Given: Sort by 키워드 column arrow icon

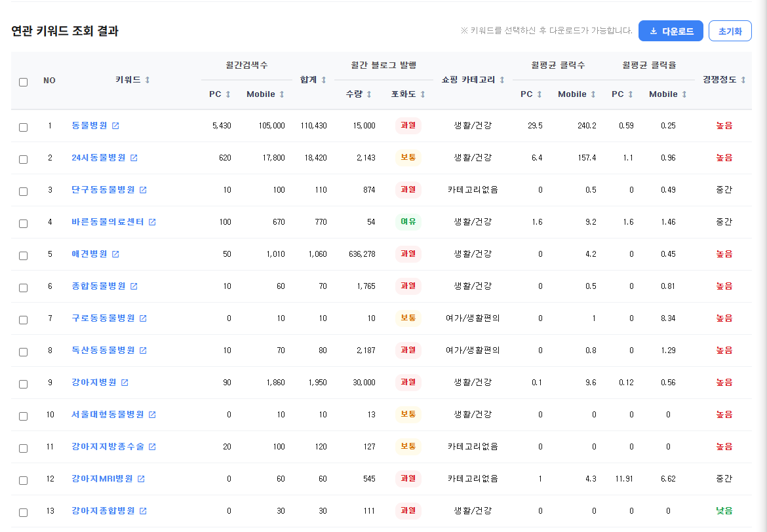Looking at the screenshot, I should (147, 80).
